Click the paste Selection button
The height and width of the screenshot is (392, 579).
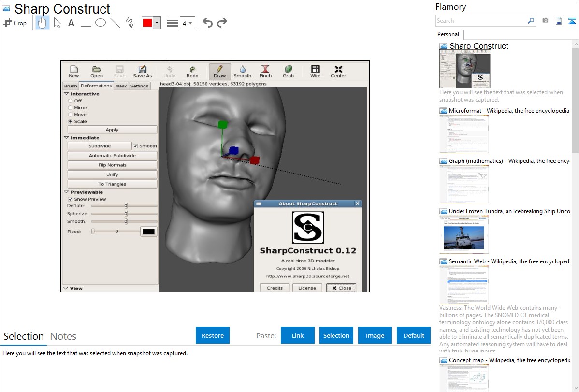click(336, 335)
